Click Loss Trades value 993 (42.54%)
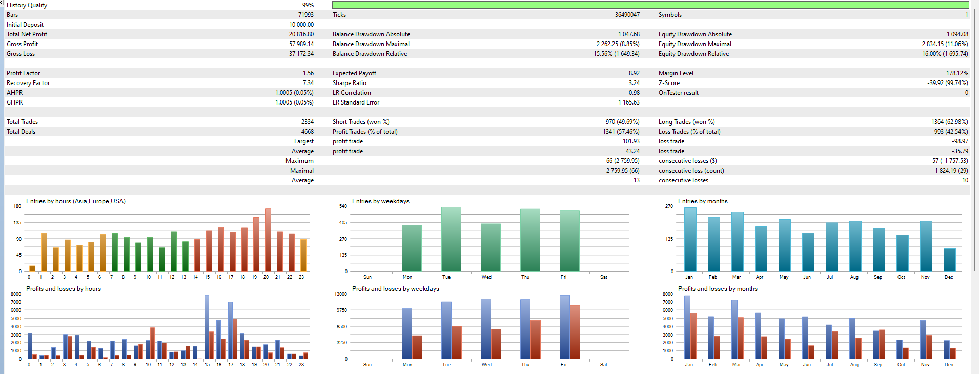Image resolution: width=980 pixels, height=374 pixels. tap(951, 132)
